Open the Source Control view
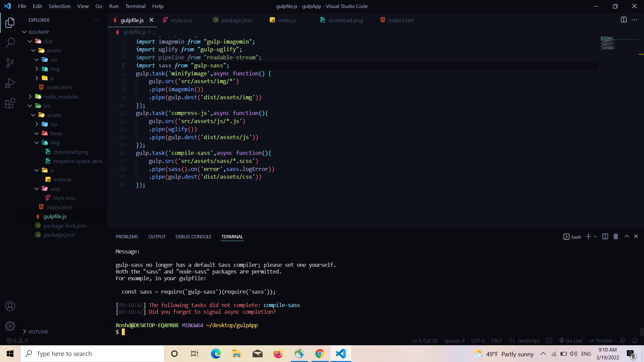 10,63
